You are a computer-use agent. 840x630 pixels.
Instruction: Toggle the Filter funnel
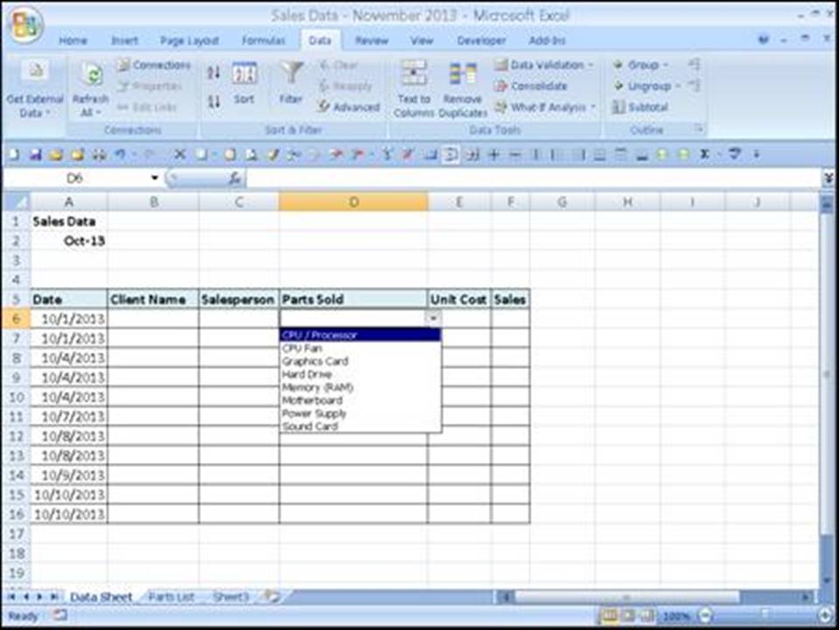click(290, 83)
